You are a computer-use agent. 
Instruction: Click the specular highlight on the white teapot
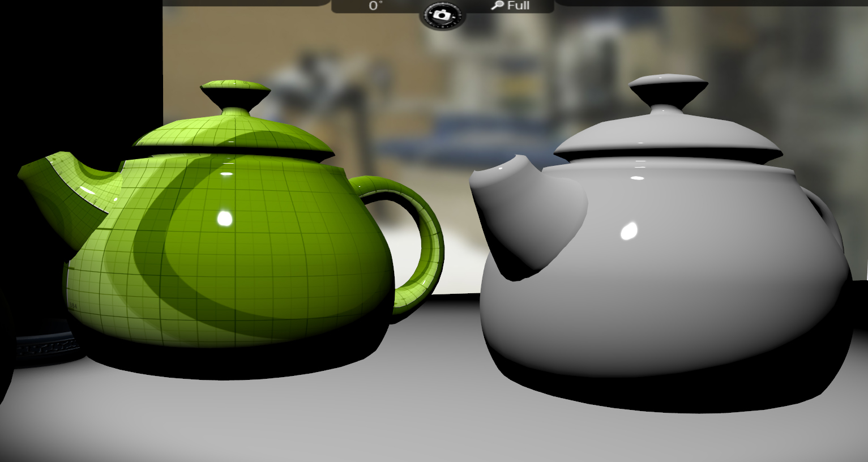[629, 231]
